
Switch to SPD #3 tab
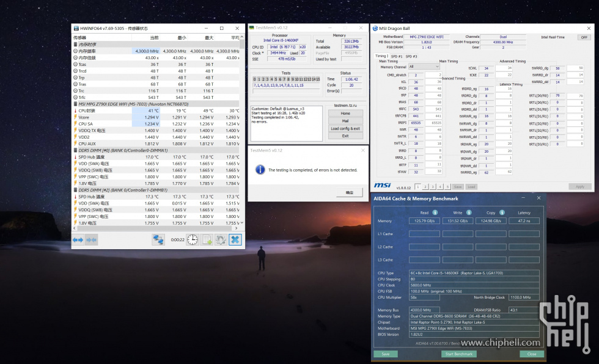click(411, 56)
